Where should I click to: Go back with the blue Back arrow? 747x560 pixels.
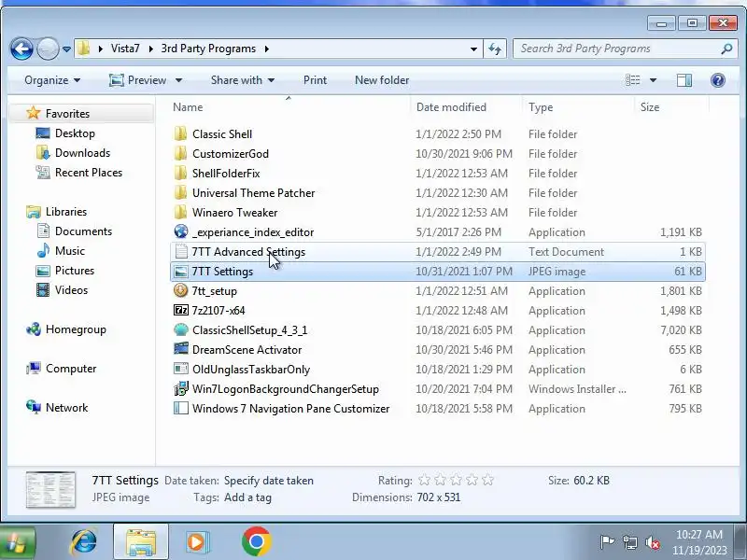pos(21,49)
